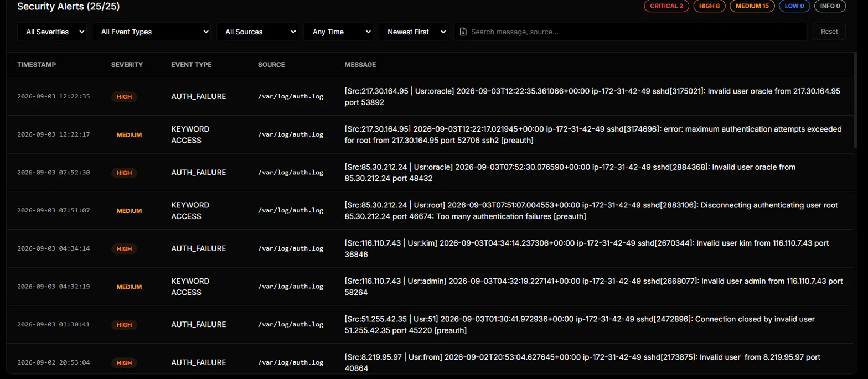Click HIGH badge in the 01:30:41 row
The height and width of the screenshot is (379, 868).
(124, 325)
